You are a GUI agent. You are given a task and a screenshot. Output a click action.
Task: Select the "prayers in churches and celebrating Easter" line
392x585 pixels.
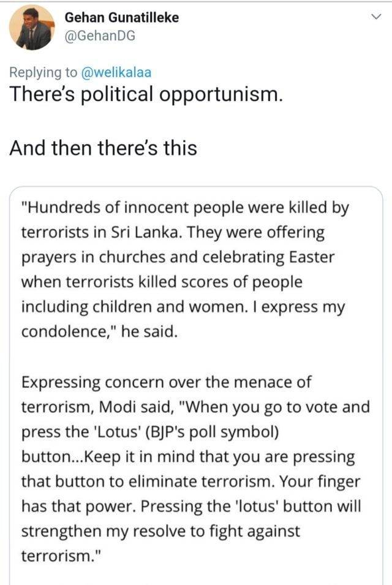click(x=178, y=257)
